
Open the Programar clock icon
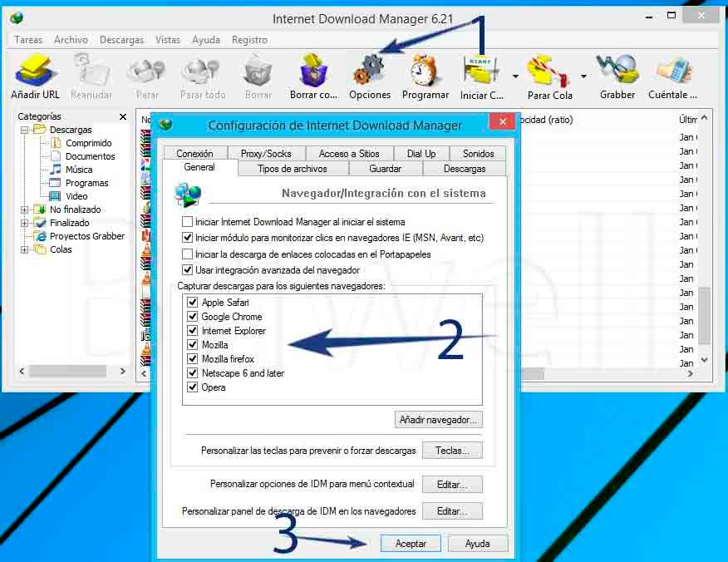point(425,71)
